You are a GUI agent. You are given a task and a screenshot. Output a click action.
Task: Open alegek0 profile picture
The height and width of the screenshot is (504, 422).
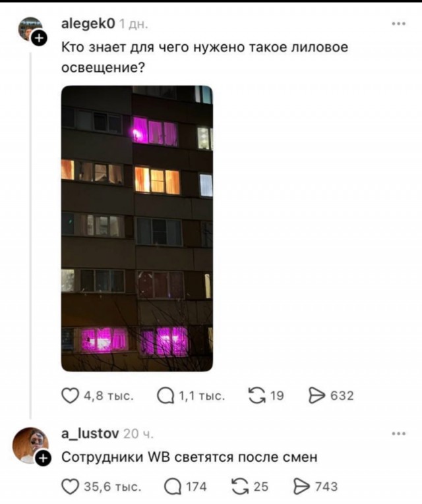(x=30, y=29)
